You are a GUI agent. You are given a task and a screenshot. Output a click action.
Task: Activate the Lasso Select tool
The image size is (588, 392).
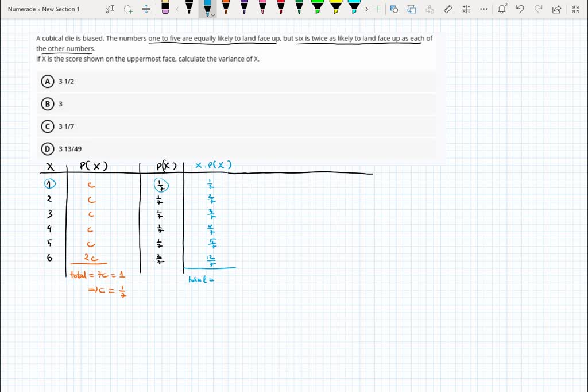click(128, 9)
